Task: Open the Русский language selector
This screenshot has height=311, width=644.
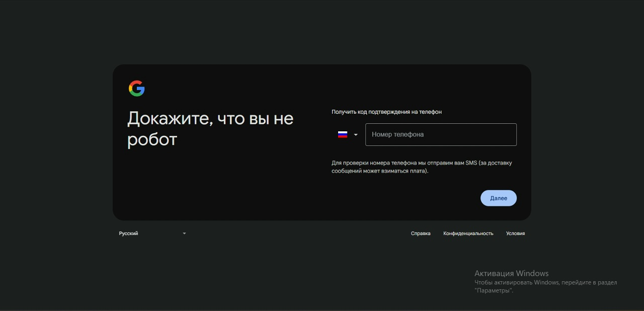Action: (x=129, y=234)
